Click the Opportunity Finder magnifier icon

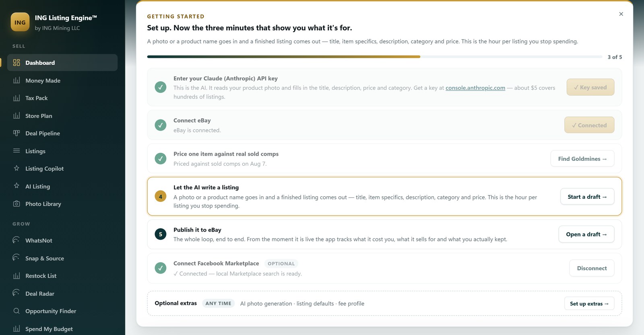tap(17, 311)
